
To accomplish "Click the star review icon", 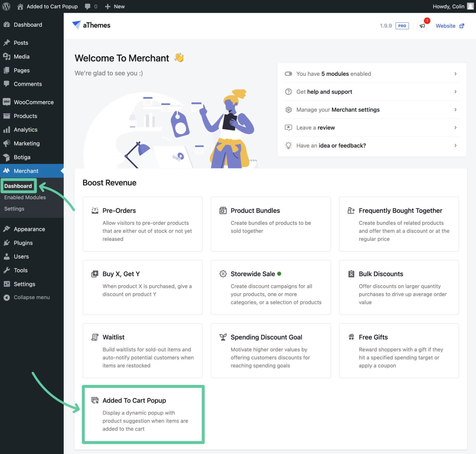I will pyautogui.click(x=288, y=128).
